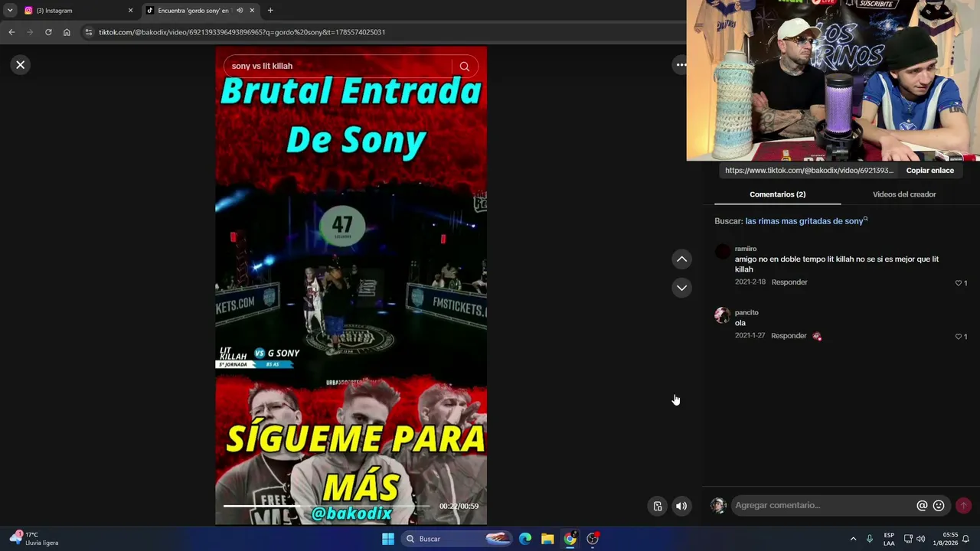
Task: Close the TikTok video viewer
Action: point(21,65)
